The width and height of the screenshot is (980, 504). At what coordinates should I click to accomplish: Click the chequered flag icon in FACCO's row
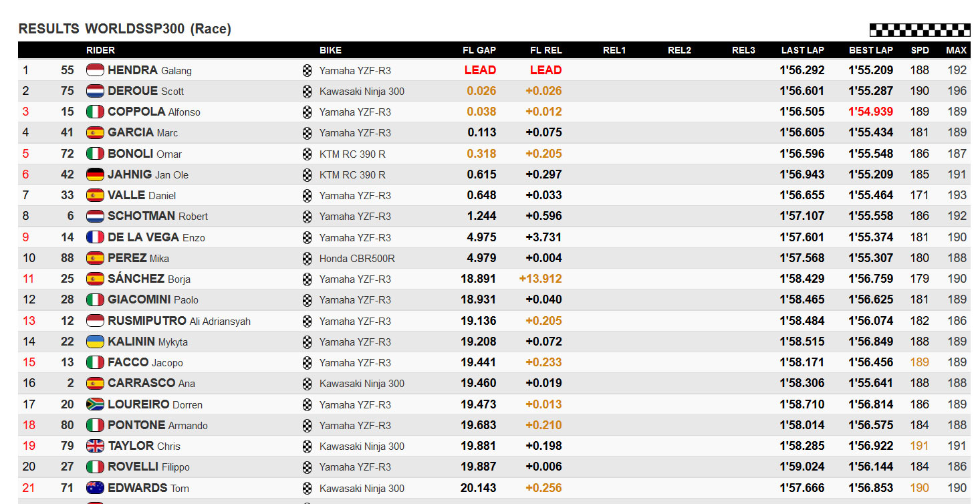click(x=307, y=362)
